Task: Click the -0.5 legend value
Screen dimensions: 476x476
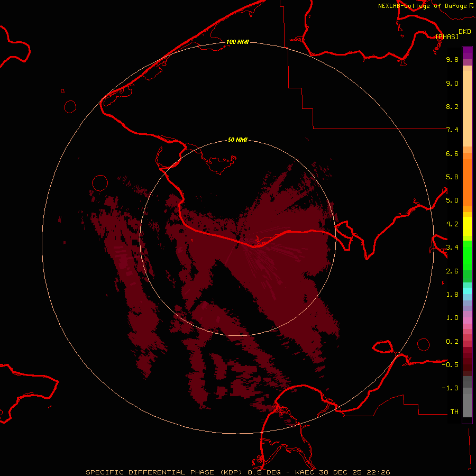Action: 450,365
